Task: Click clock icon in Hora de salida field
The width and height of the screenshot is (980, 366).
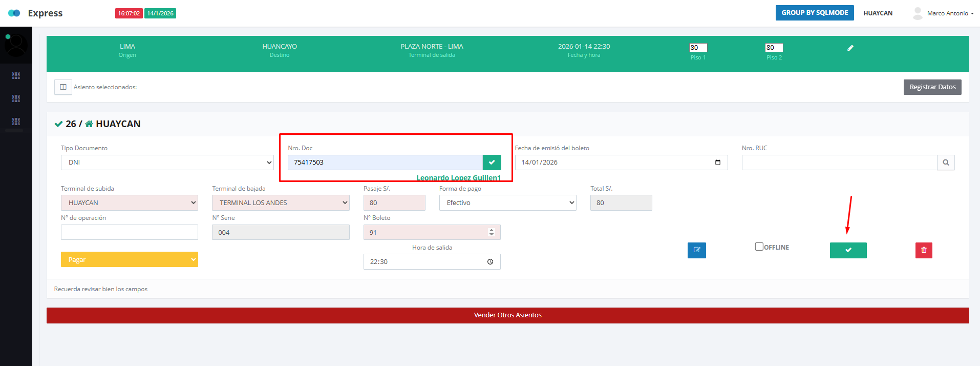Action: point(490,262)
